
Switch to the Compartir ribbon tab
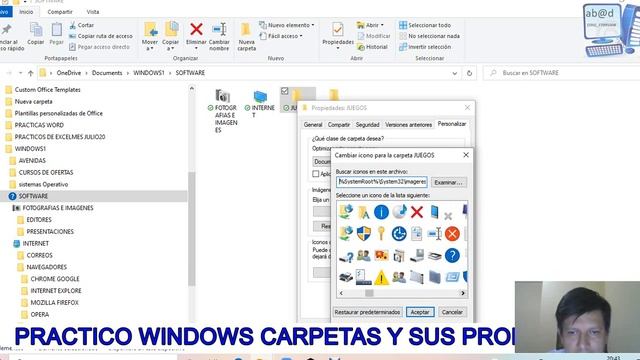[60, 12]
